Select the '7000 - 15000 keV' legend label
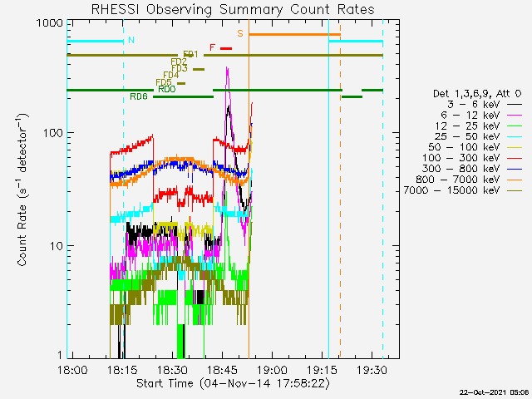 tap(451, 190)
